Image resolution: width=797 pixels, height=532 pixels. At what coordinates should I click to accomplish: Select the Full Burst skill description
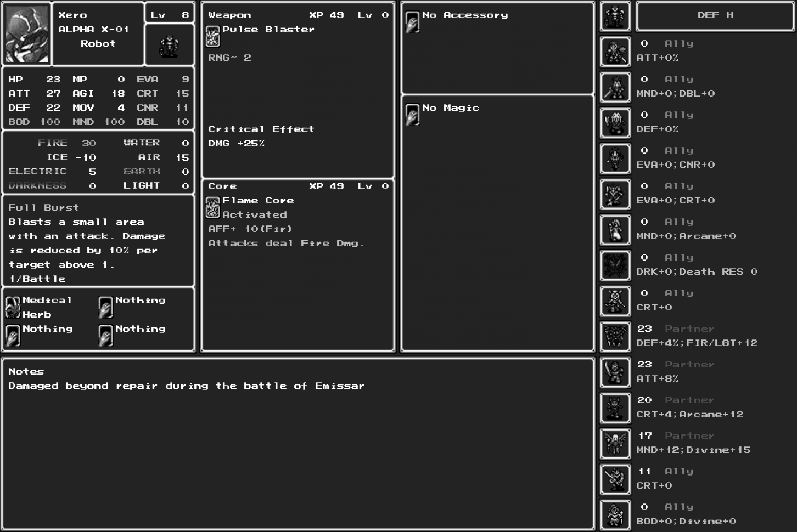pyautogui.click(x=98, y=242)
